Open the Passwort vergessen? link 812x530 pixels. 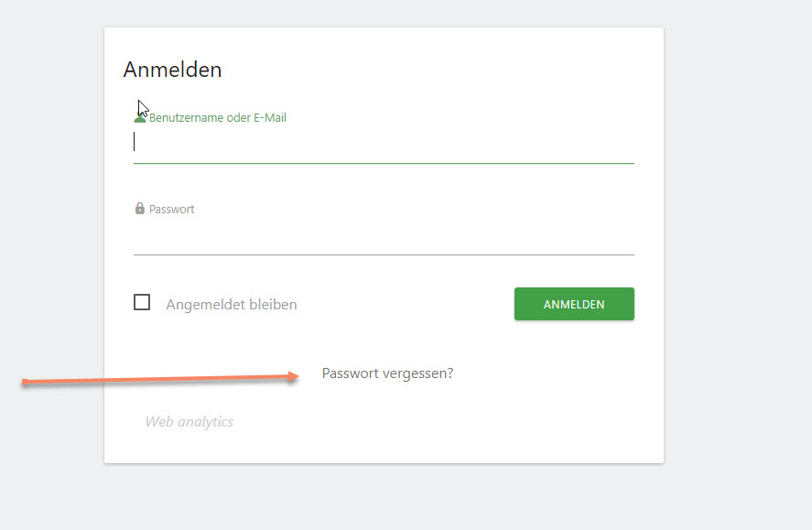coord(387,373)
